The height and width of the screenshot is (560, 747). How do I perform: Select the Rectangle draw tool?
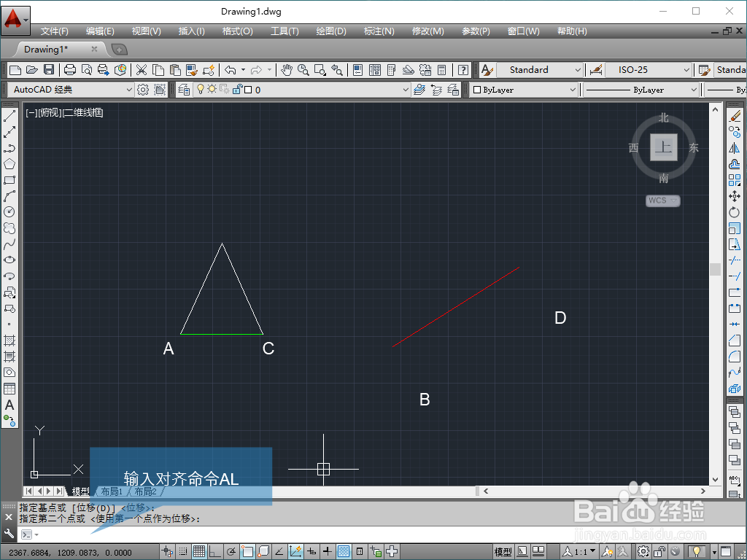9,180
